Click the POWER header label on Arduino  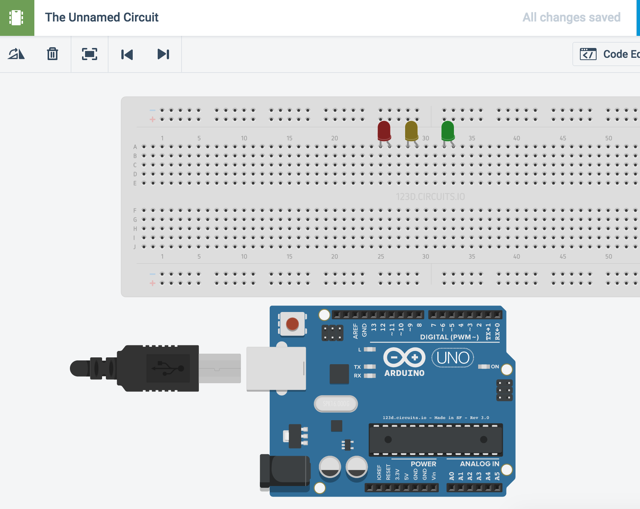423,464
